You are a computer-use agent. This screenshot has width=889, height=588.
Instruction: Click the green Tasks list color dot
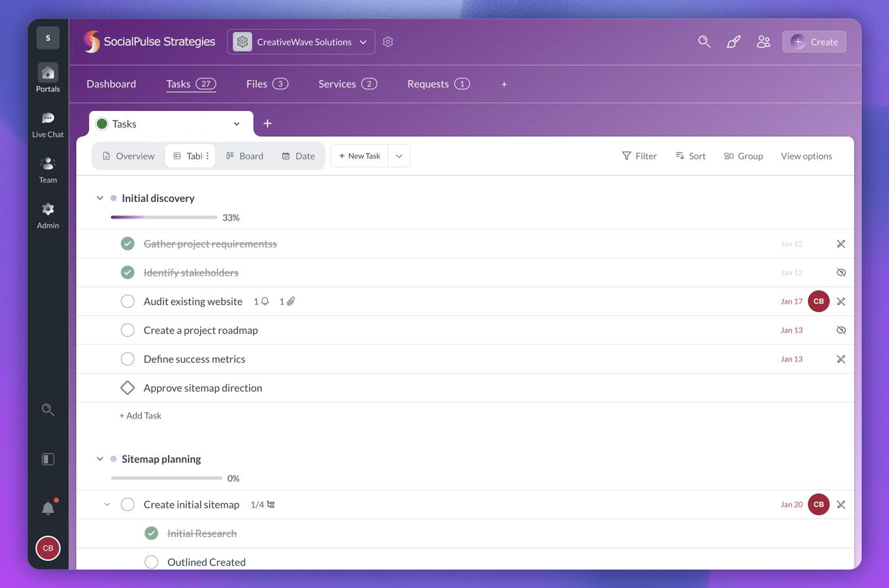[x=102, y=124]
